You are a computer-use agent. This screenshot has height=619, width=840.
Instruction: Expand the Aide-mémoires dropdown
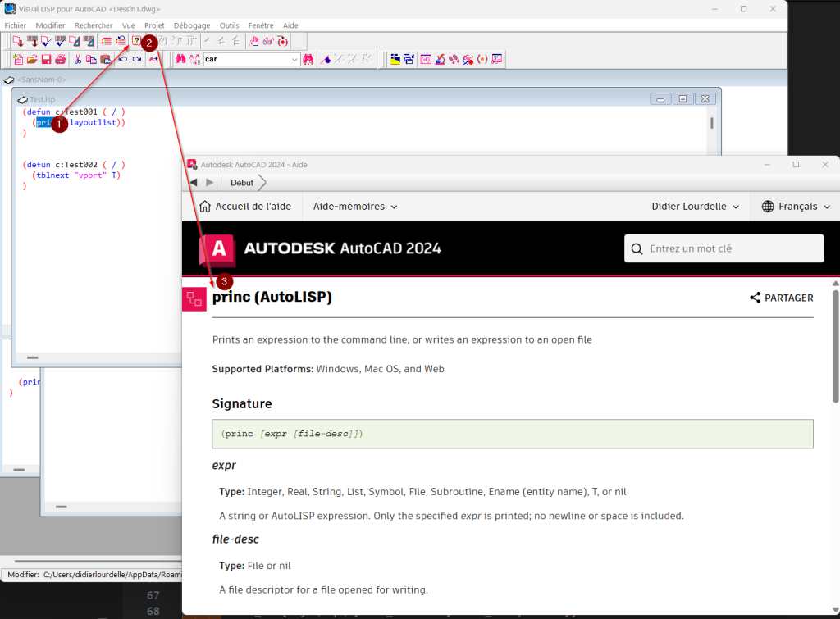pos(355,207)
